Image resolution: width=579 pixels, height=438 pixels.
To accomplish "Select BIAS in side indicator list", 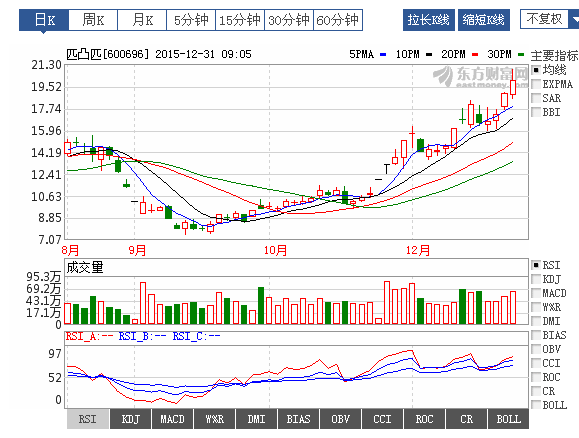I will [537, 335].
